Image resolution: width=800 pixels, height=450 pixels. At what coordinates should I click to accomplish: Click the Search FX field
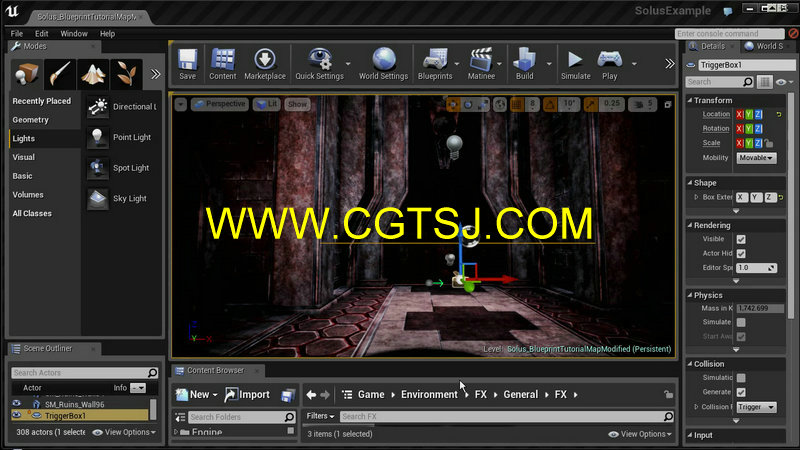tap(507, 416)
